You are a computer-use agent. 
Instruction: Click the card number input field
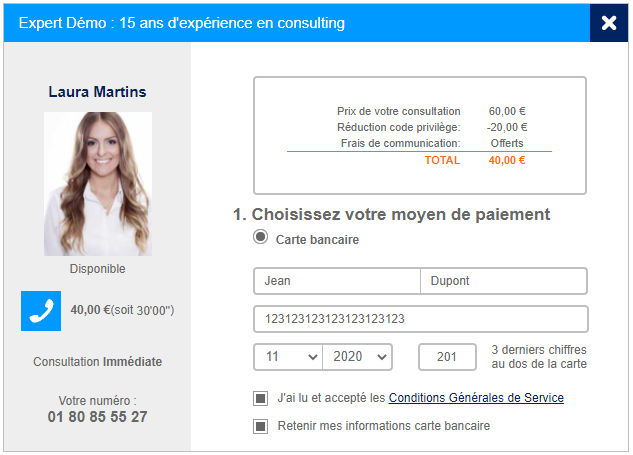420,319
